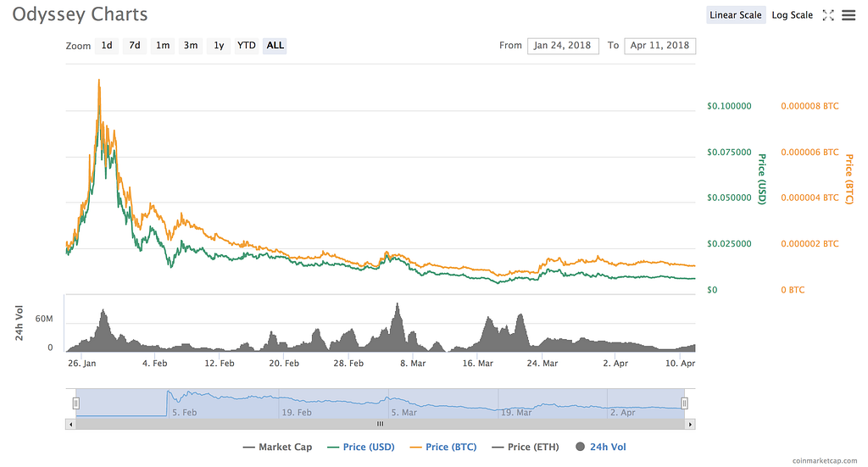Click the $0.075000 USD axis label
Screen dimensions: 868x467
729,153
